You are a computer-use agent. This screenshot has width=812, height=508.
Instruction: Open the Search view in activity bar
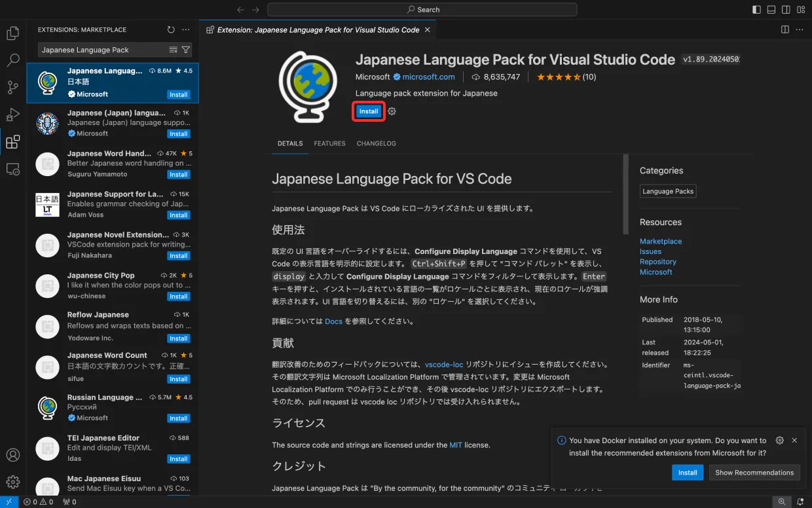pos(12,60)
